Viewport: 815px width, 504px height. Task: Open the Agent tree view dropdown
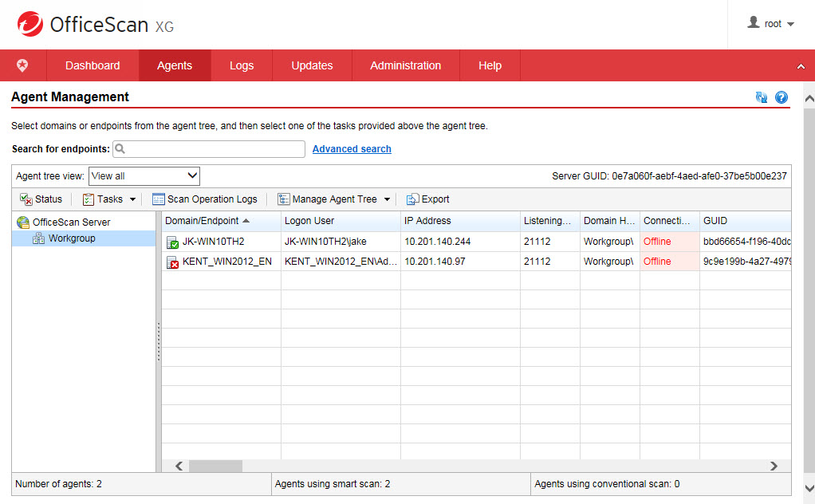coord(144,176)
